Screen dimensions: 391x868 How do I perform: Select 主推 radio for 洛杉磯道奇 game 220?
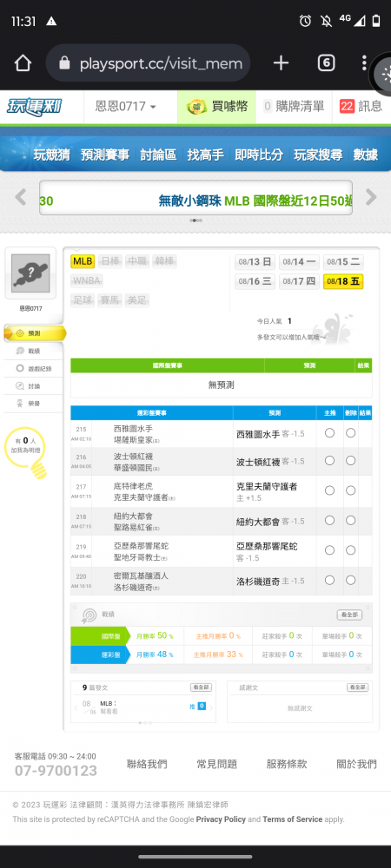pyautogui.click(x=329, y=580)
